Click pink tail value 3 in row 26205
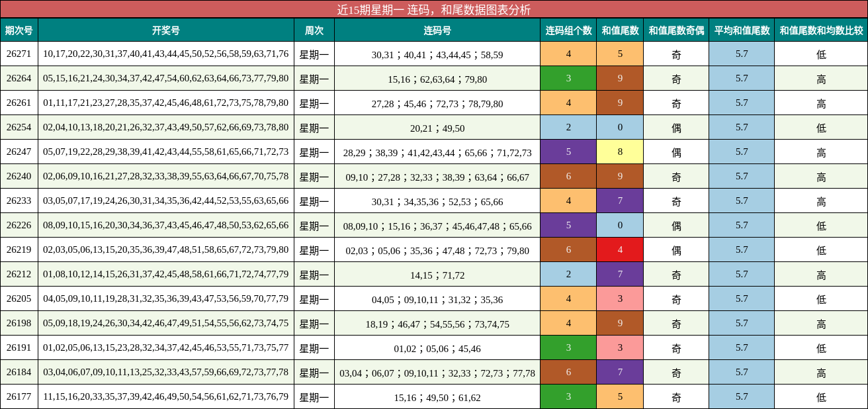The image size is (868, 409). 620,298
